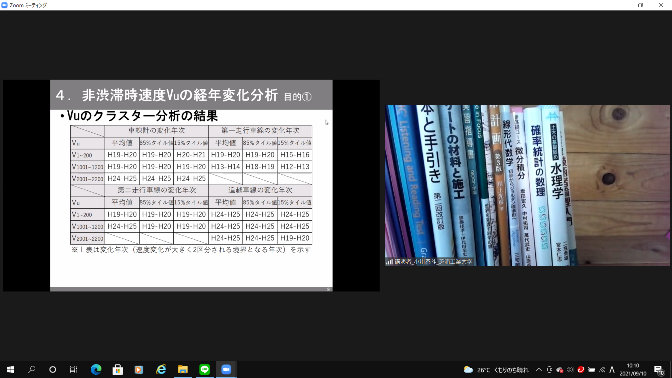Open taskbar search magnifier
Screen dimensions: 672x378
coord(31,369)
